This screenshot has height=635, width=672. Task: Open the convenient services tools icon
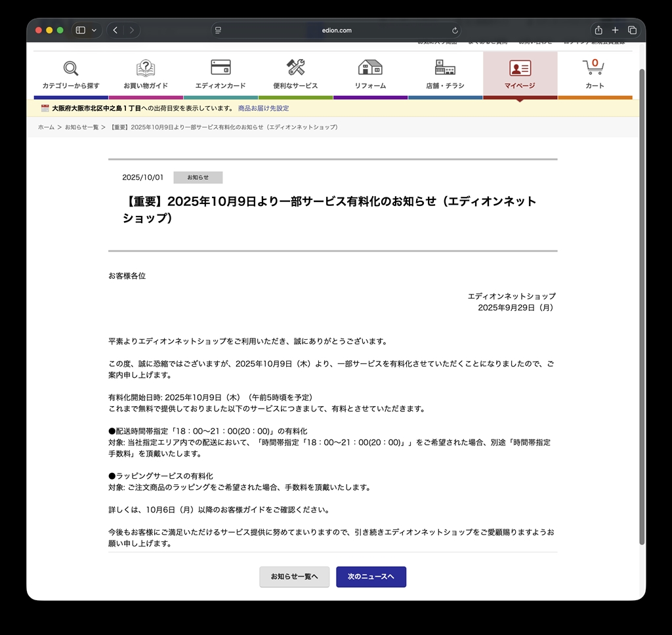click(295, 68)
